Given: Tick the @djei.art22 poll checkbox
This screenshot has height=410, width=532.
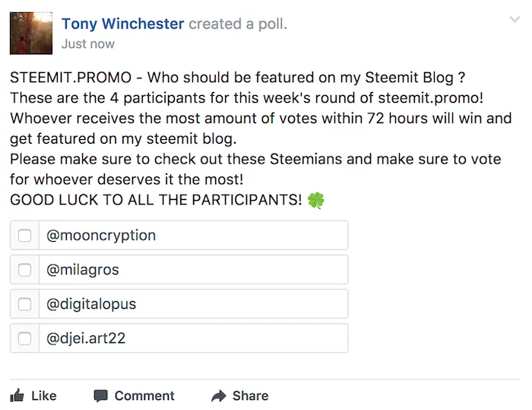Looking at the screenshot, I should pos(25,338).
